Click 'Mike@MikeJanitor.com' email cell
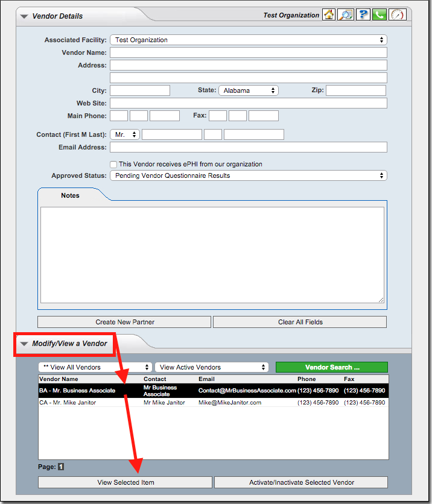432x504 pixels. [x=230, y=403]
